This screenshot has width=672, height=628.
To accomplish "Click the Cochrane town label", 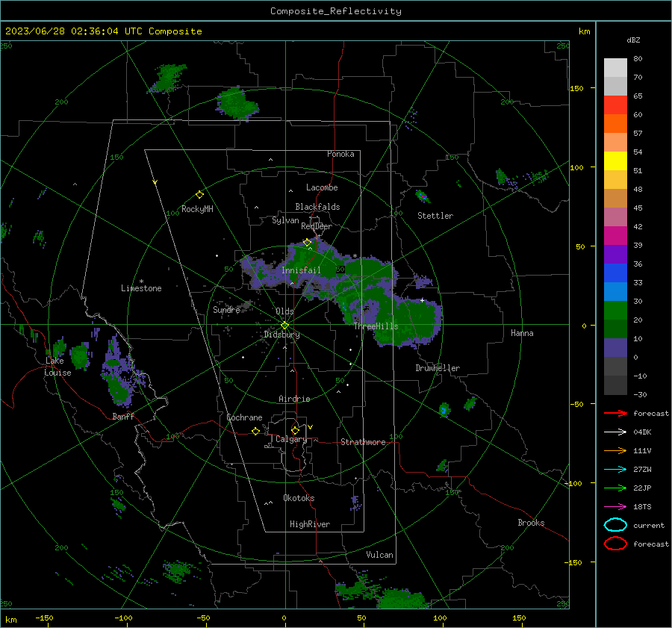I will [x=244, y=417].
